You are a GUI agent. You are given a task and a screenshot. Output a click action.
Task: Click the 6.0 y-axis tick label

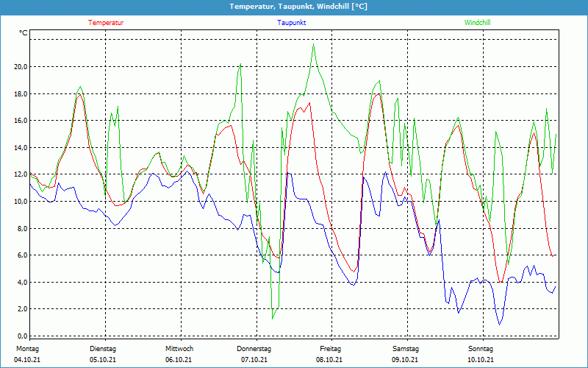[22, 255]
